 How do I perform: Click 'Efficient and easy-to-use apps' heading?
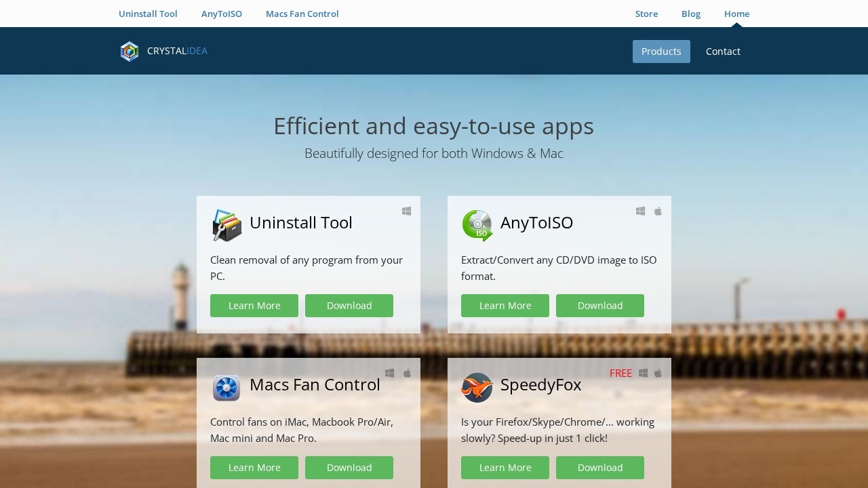coord(433,126)
